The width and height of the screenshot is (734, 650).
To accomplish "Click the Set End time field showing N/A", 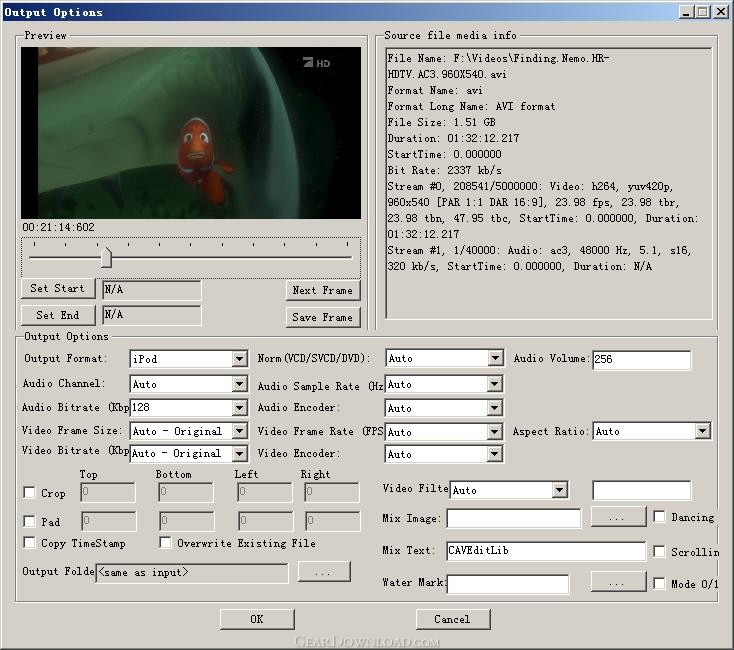I will click(152, 315).
